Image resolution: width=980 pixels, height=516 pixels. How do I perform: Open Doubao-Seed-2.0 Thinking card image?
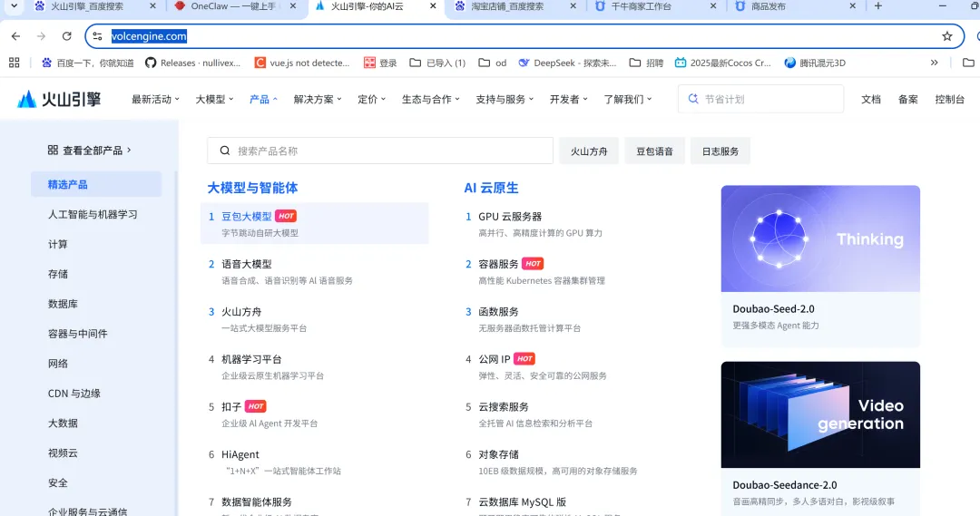pyautogui.click(x=820, y=239)
